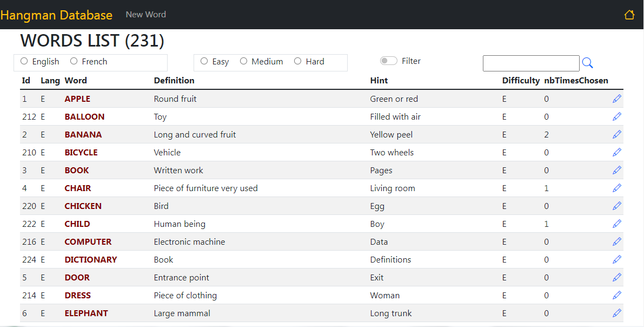Click the word BANANA
Image resolution: width=644 pixels, height=327 pixels.
coord(83,134)
